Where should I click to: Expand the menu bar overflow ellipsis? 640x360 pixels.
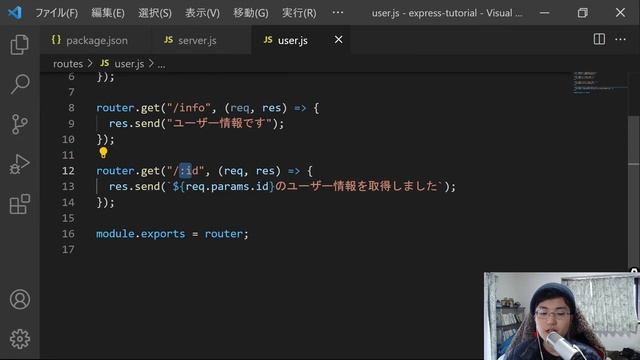[338, 13]
